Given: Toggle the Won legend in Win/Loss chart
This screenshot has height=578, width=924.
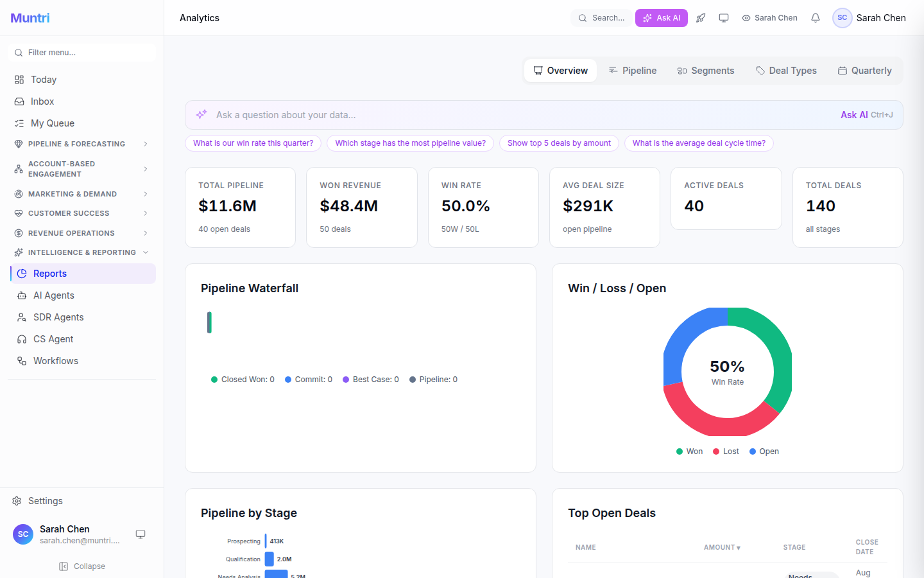Looking at the screenshot, I should point(689,451).
